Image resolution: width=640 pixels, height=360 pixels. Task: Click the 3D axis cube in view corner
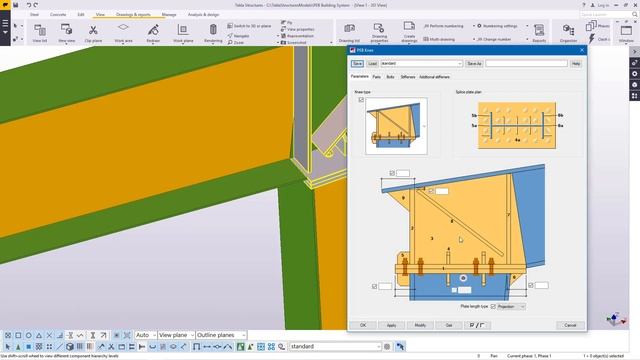(x=615, y=319)
